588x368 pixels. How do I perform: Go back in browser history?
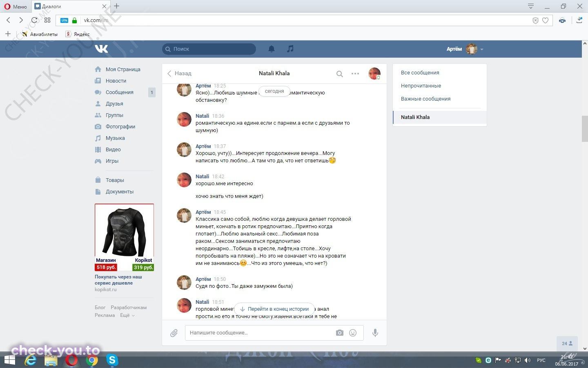tap(9, 20)
